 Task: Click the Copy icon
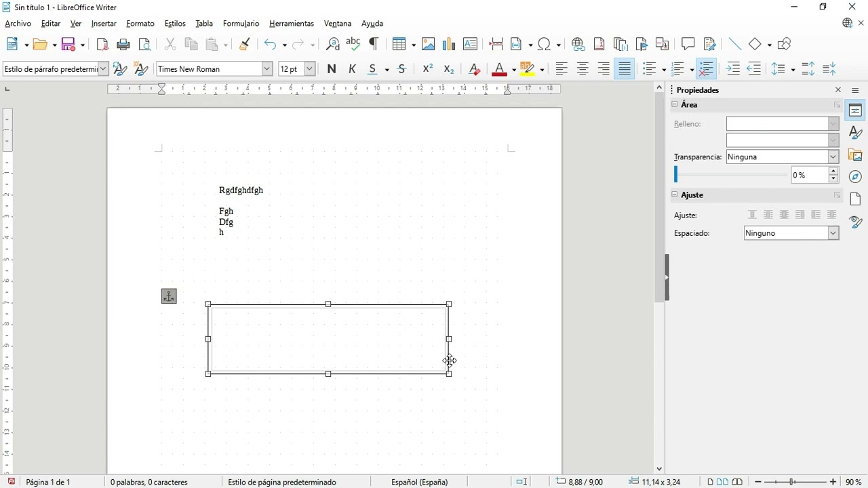pos(191,45)
